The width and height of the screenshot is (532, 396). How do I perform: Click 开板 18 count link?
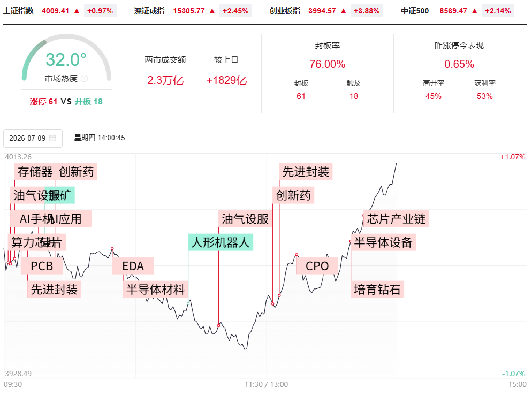tap(88, 102)
